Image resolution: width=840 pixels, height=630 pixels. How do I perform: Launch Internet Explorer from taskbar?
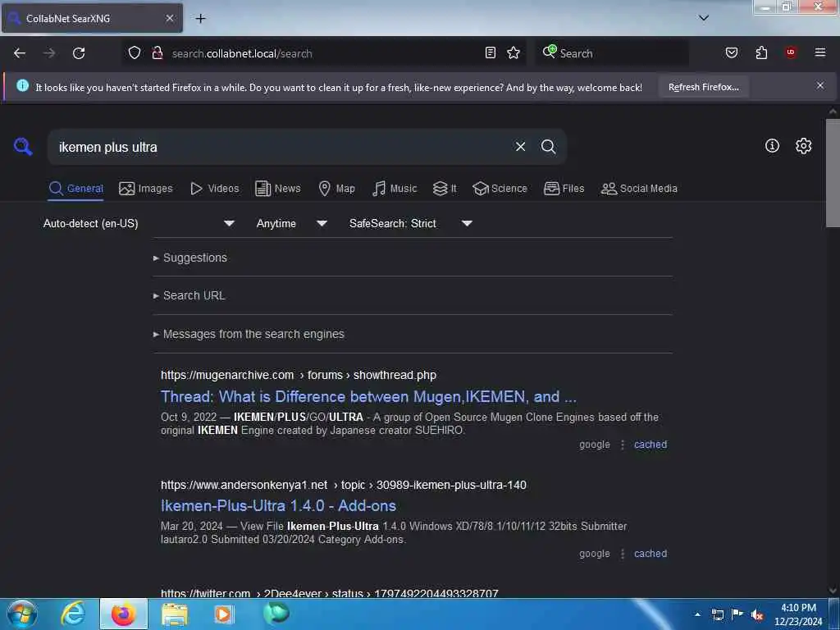tap(73, 614)
